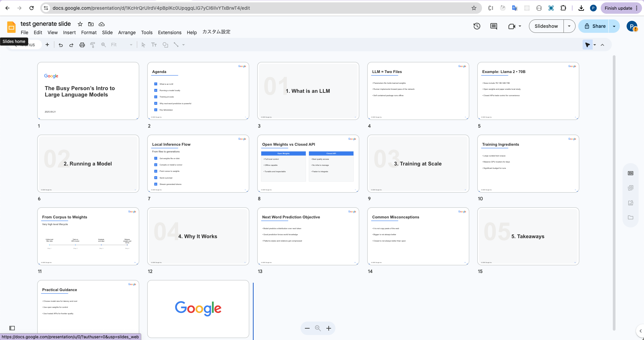Add a new slide with plus icon
Image resolution: width=644 pixels, height=340 pixels.
point(47,45)
